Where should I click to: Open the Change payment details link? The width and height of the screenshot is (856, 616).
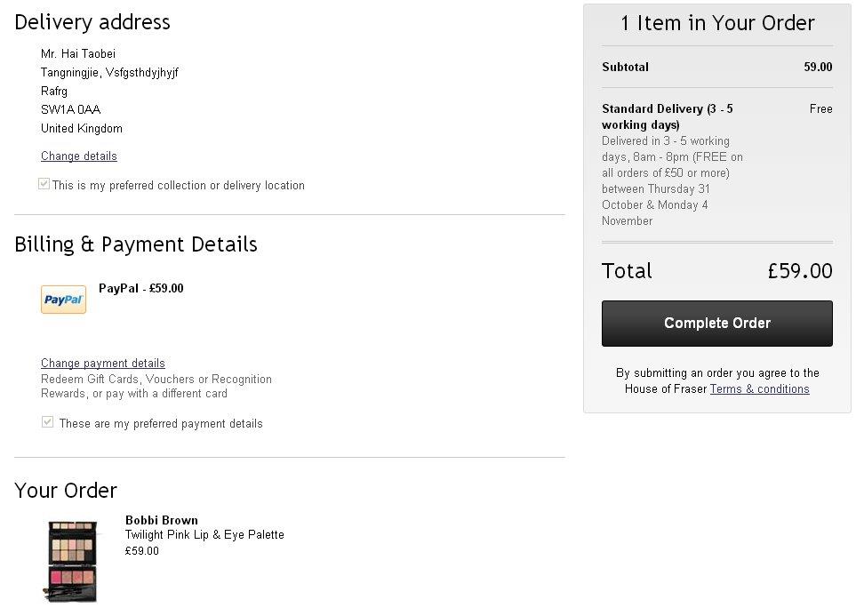[102, 364]
